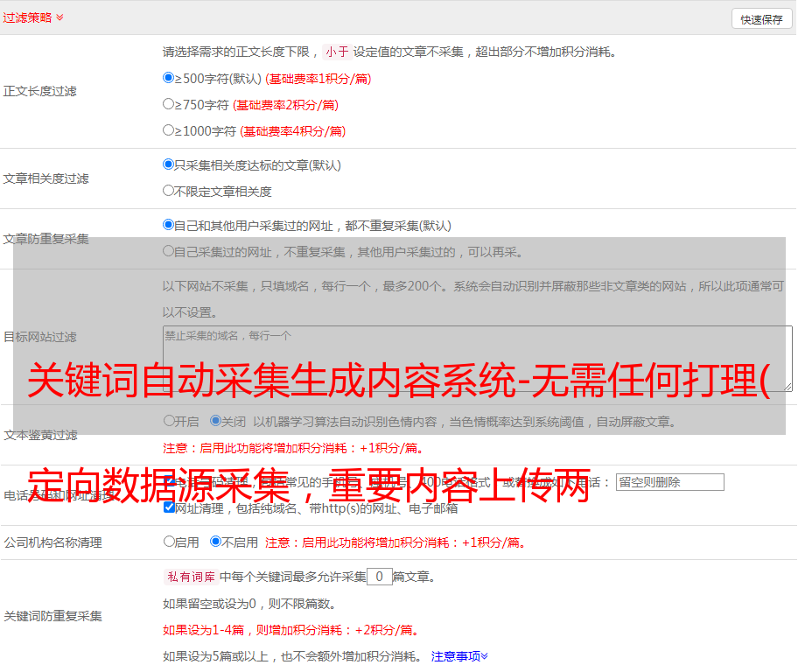This screenshot has height=672, width=798.
Task: Choose 只采集相关度达标的文章 option
Action: [x=169, y=164]
